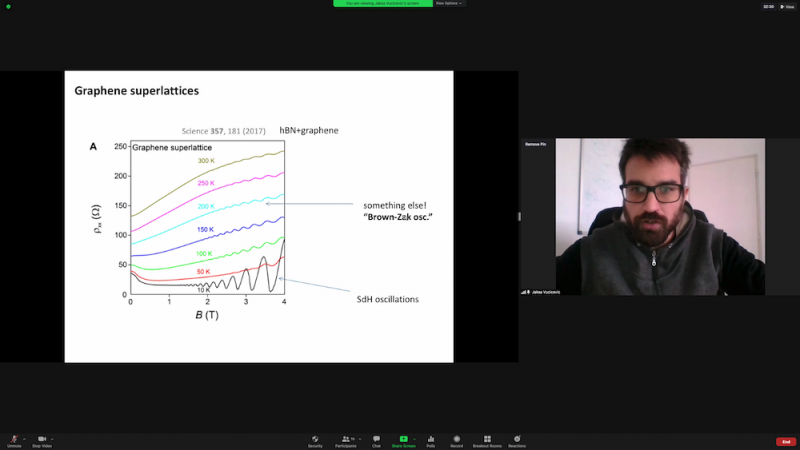Open Breakout Rooms
The image size is (800, 450).
tap(487, 440)
